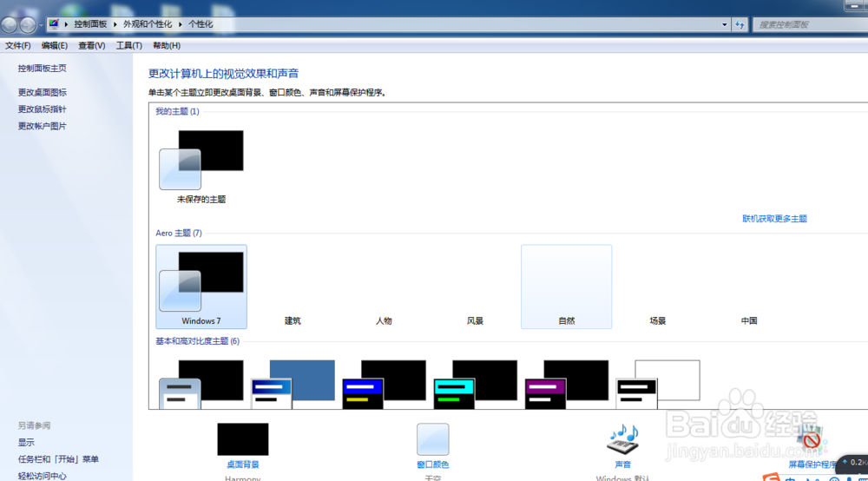This screenshot has width=868, height=481.
Task: Open the 文件(F) menu
Action: [17, 45]
